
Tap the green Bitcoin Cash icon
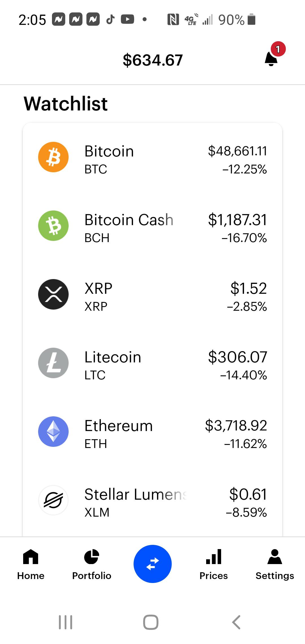coord(53,226)
